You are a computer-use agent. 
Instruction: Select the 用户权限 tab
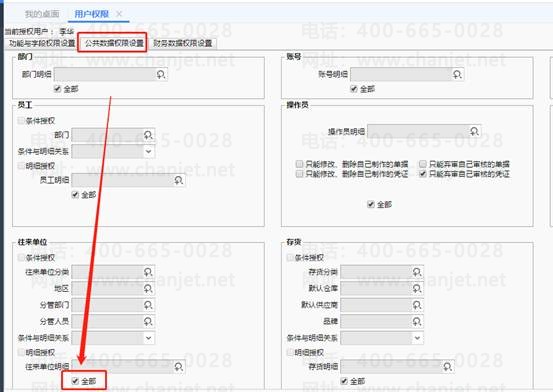point(91,14)
